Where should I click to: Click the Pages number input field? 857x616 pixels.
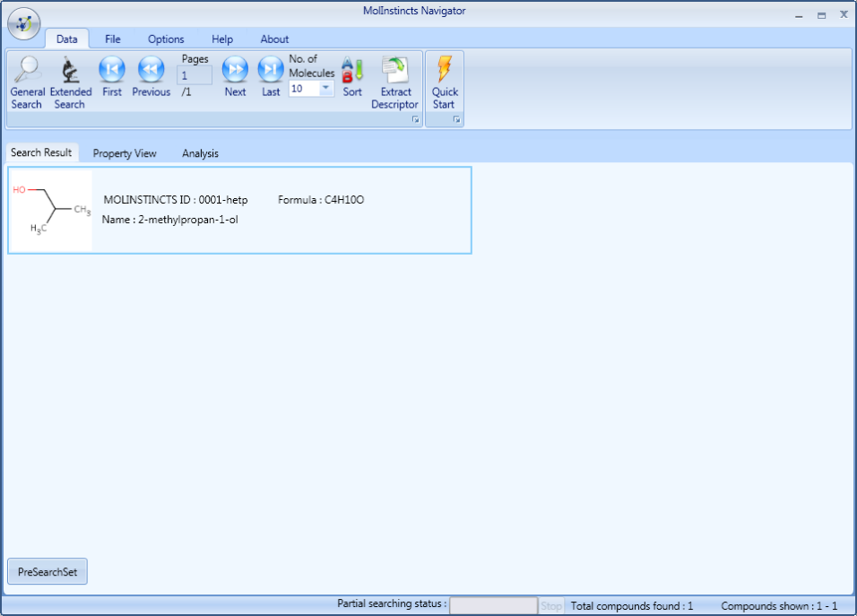point(194,75)
